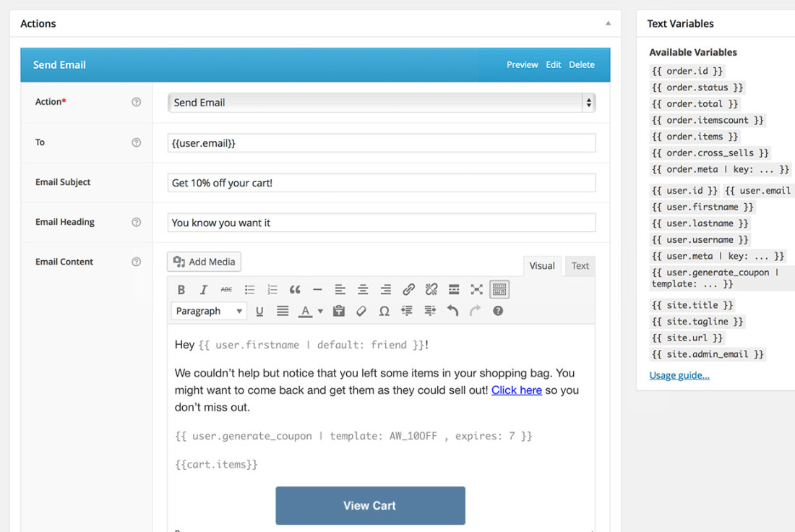Select the center text alignment option
Screen dimensions: 795x532
point(362,289)
